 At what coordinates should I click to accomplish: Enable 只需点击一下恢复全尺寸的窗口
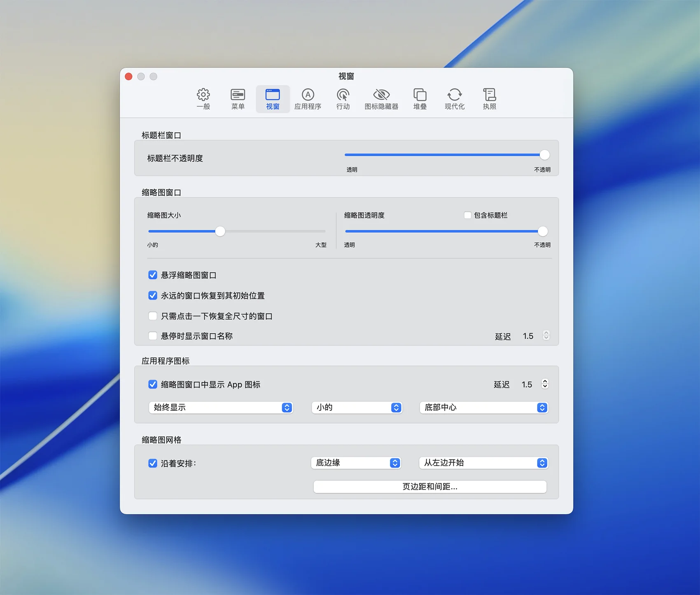pos(153,316)
